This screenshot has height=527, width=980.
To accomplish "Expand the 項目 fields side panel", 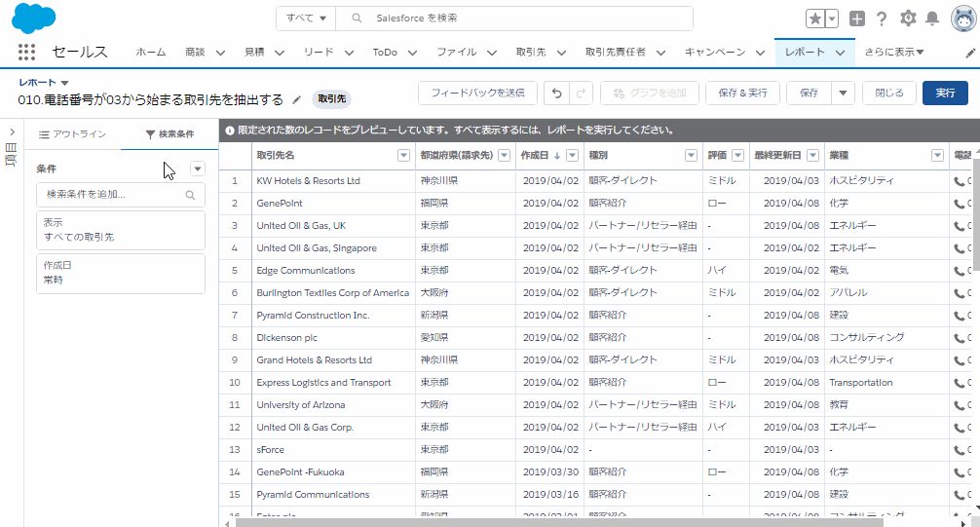I will tap(11, 132).
